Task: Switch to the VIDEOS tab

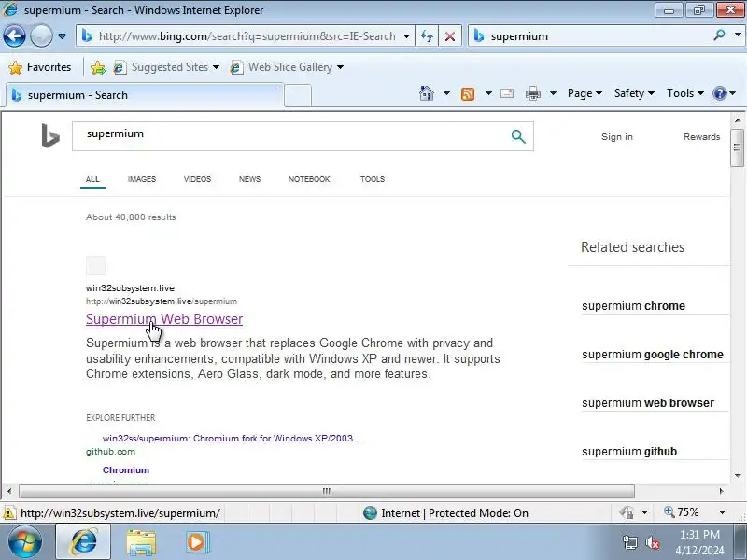Action: tap(197, 179)
